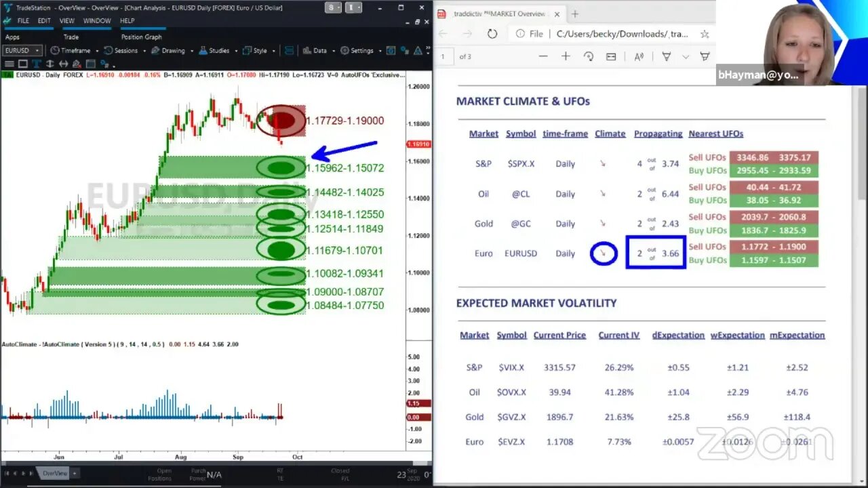Select the highlighter icon at far right of PDF toolbar
The image size is (868, 488).
coord(705,56)
